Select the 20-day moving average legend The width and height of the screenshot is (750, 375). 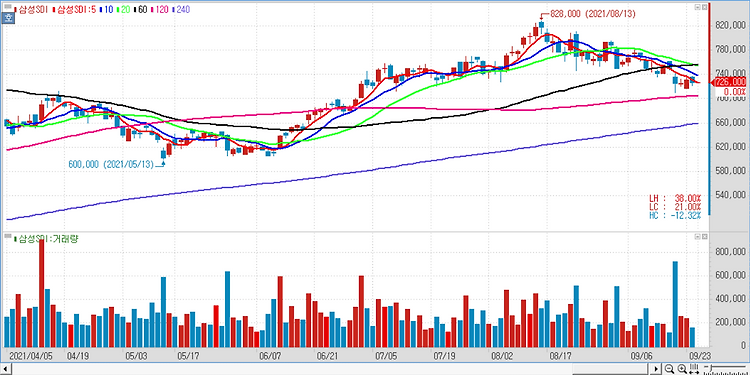click(x=123, y=9)
